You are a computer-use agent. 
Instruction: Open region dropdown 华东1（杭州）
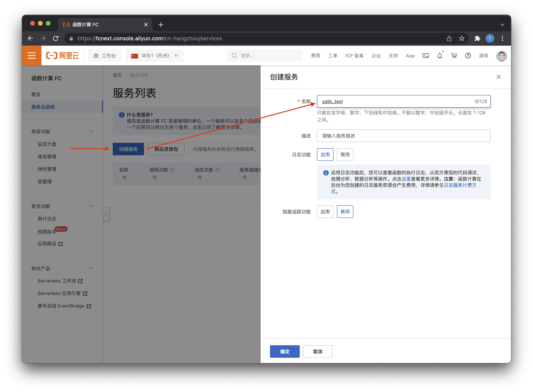(x=155, y=56)
